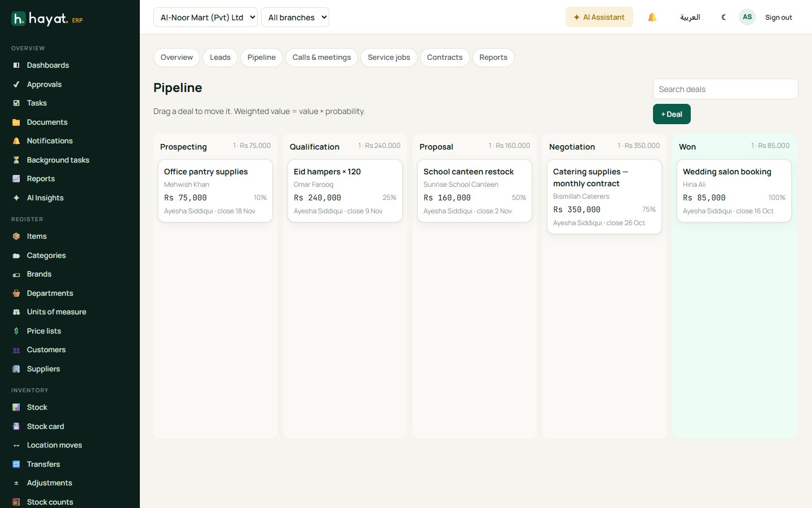
Task: Click the Customers people icon
Action: (x=16, y=350)
